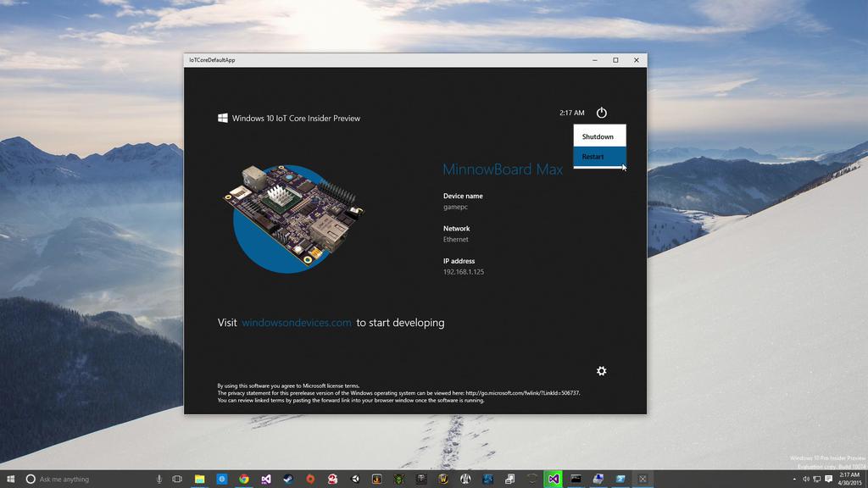Image resolution: width=868 pixels, height=488 pixels.
Task: Click the Windows Start button
Action: [11, 479]
